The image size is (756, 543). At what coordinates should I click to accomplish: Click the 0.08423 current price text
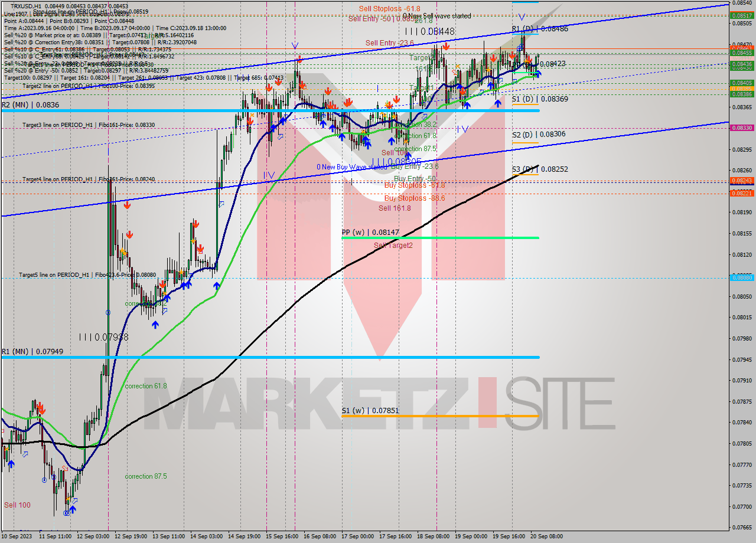[x=553, y=64]
